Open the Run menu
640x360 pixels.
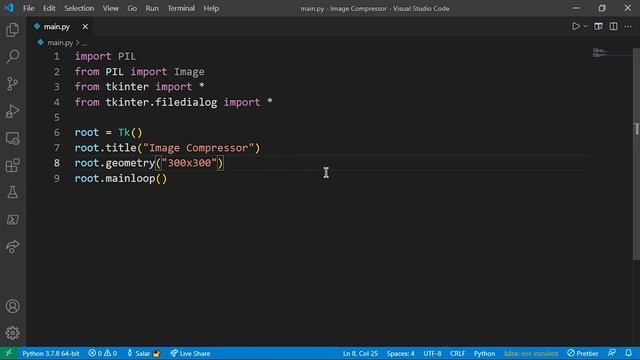pyautogui.click(x=152, y=8)
